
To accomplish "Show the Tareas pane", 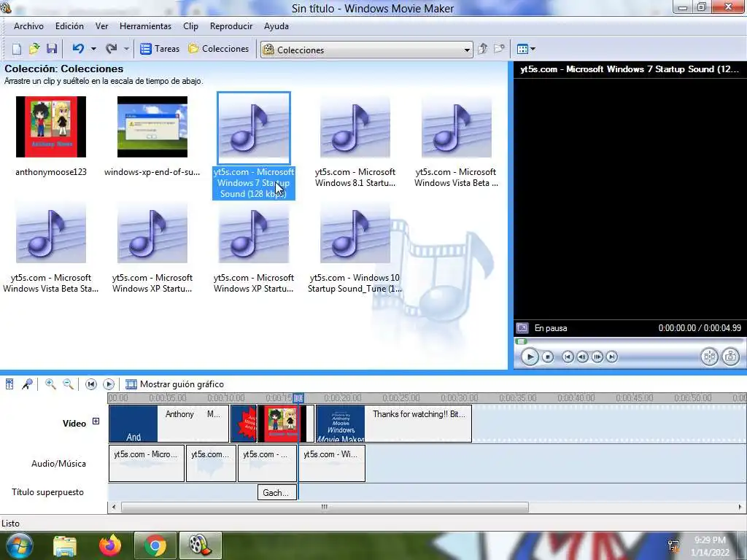I will coord(160,49).
